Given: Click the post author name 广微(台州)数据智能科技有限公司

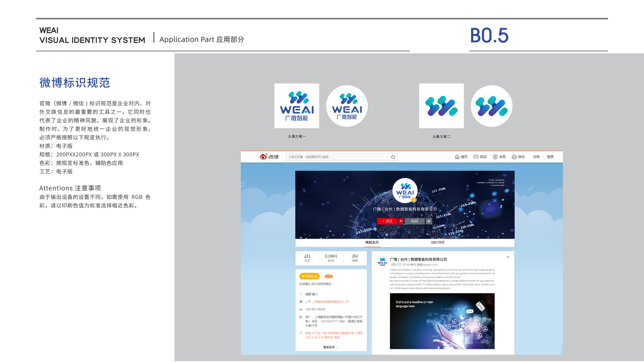Looking at the screenshot, I should pyautogui.click(x=418, y=259).
